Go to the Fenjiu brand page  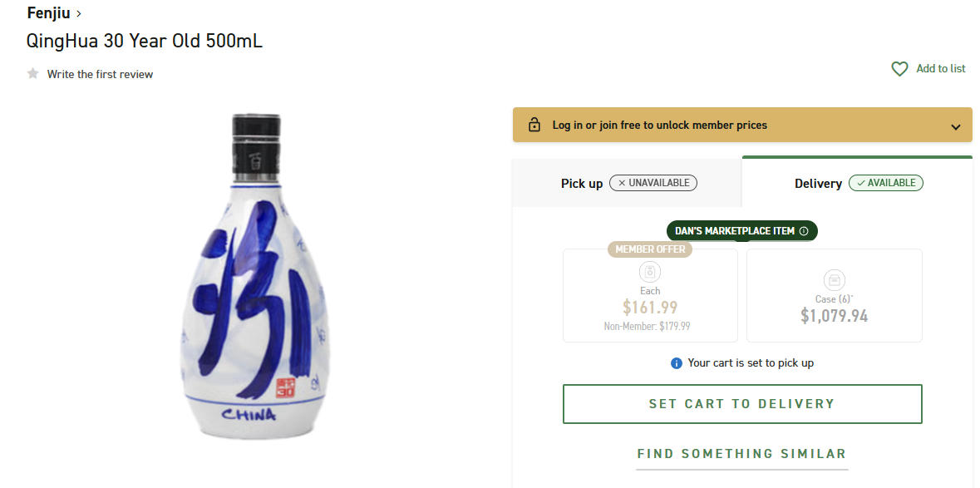pos(49,13)
